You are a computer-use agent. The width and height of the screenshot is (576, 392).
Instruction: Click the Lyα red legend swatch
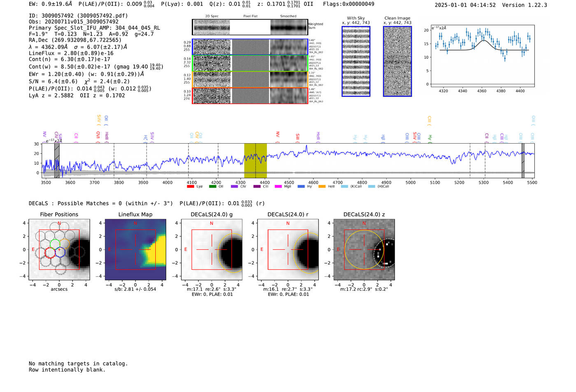click(190, 186)
